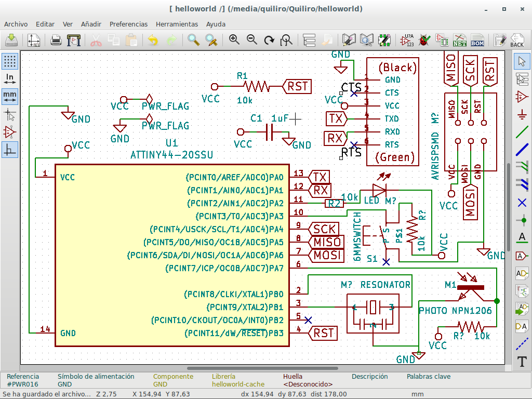Viewport: 532px width, 399px height.
Task: Select the Place wire tool
Action: (522, 132)
